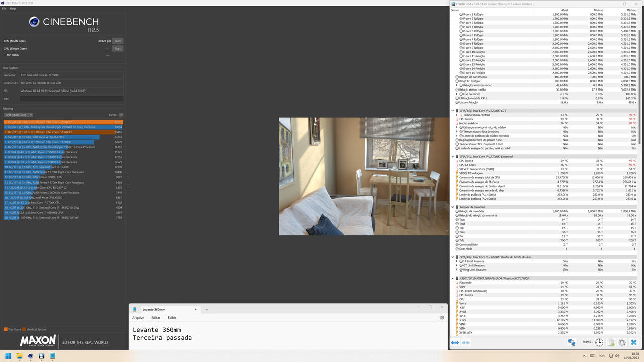This screenshot has height=362, width=644.
Task: Click the Info field in Cinebench
Action: tap(71, 99)
